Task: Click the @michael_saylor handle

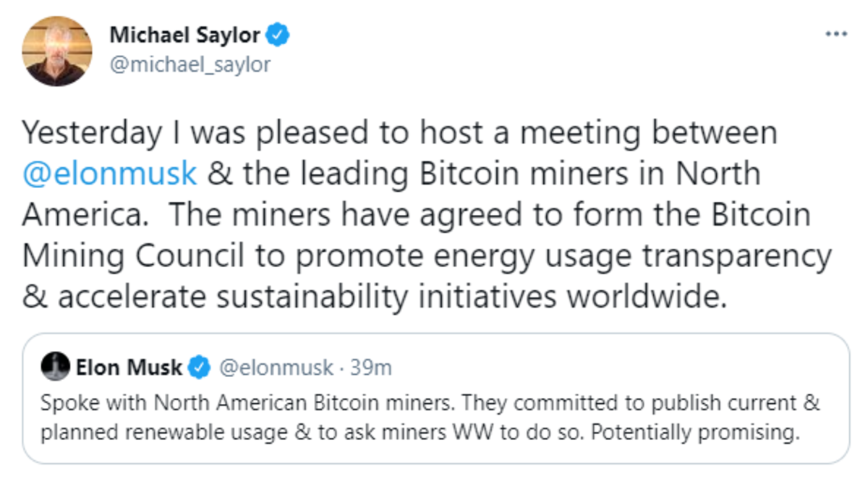Action: pos(190,64)
